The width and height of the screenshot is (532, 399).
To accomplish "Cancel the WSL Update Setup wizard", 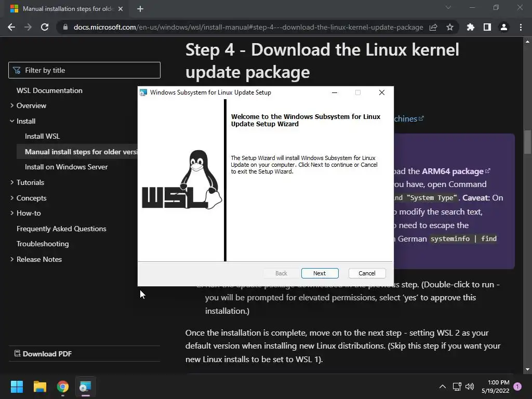I will click(367, 273).
